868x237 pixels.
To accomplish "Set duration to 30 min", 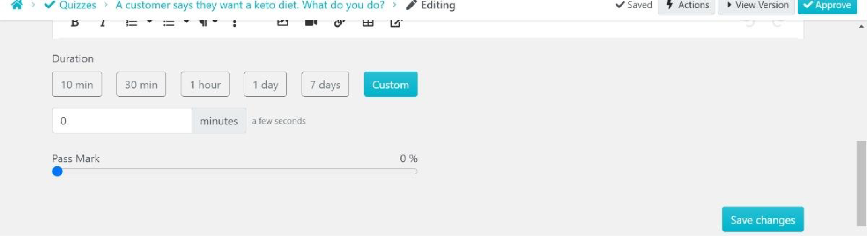I will tap(141, 85).
